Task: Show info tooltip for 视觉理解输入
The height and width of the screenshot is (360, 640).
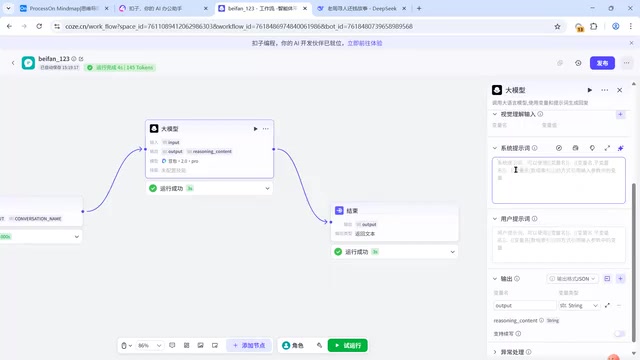Action: coord(540,114)
